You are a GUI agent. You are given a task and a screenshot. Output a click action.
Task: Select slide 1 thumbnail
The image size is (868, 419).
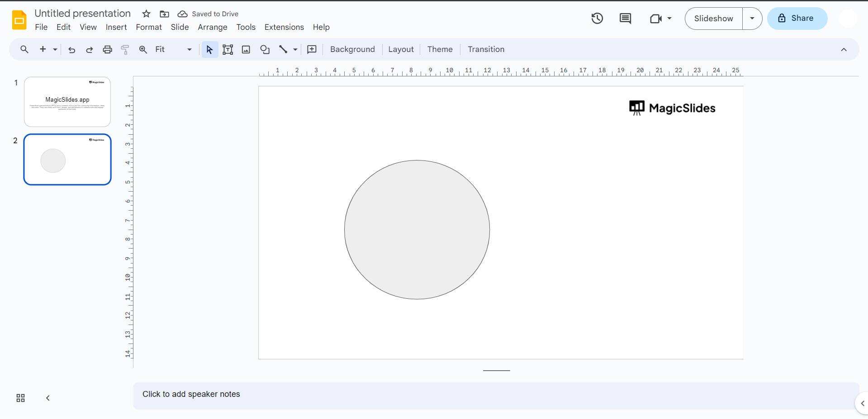pyautogui.click(x=67, y=102)
